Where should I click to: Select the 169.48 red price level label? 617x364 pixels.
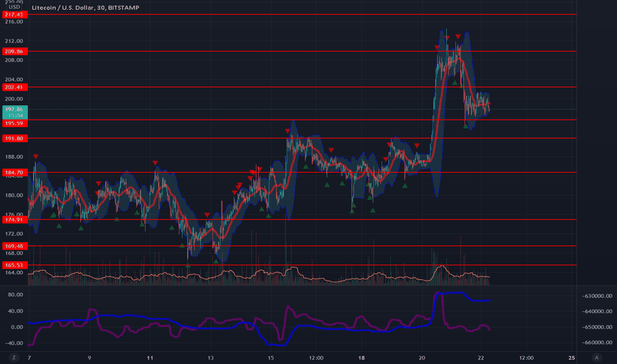pyautogui.click(x=15, y=246)
